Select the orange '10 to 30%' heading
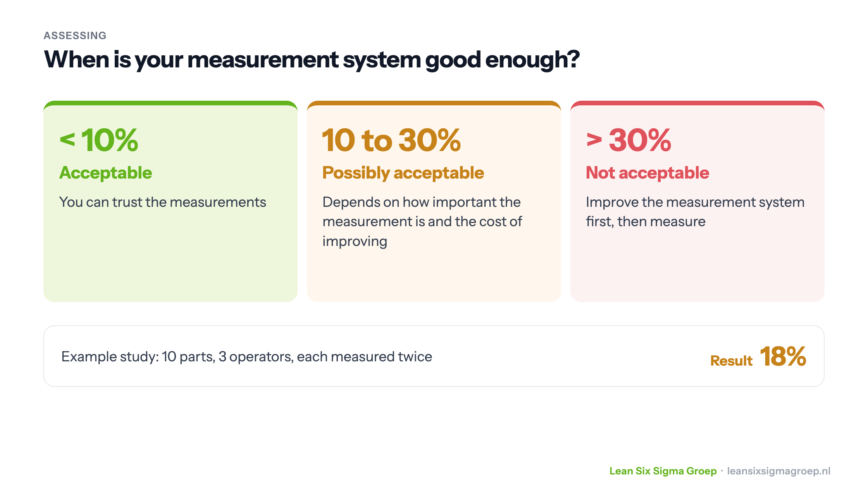868x488 pixels. pos(391,140)
